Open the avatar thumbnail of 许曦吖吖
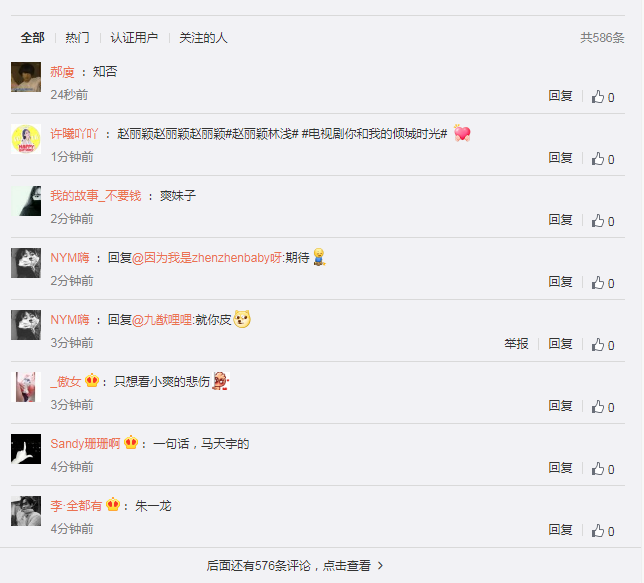 point(26,139)
